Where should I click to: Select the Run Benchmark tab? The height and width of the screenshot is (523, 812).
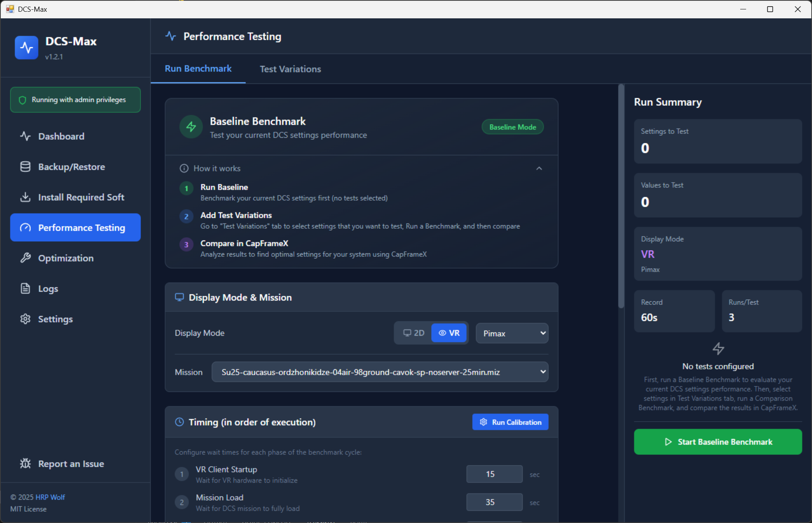tap(198, 69)
